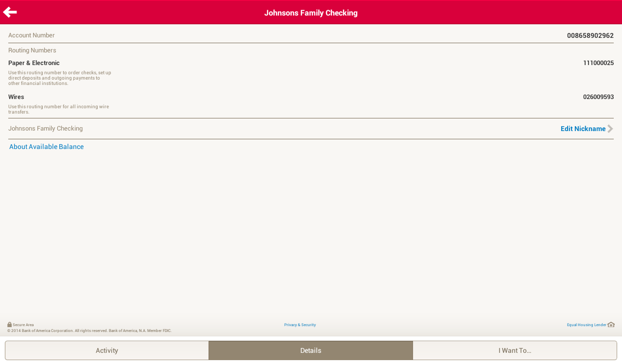
Task: Click the Wires routing number 026009593
Action: [598, 97]
